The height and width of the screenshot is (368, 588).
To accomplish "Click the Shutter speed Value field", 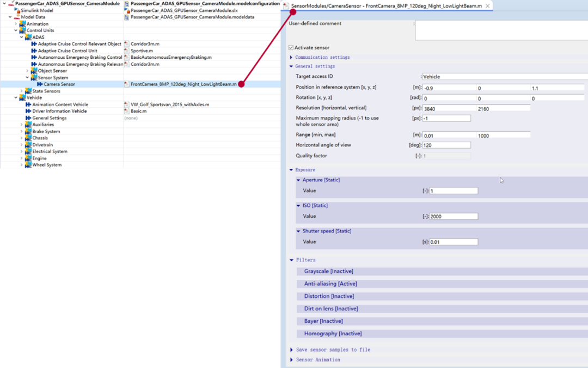I will pos(454,242).
